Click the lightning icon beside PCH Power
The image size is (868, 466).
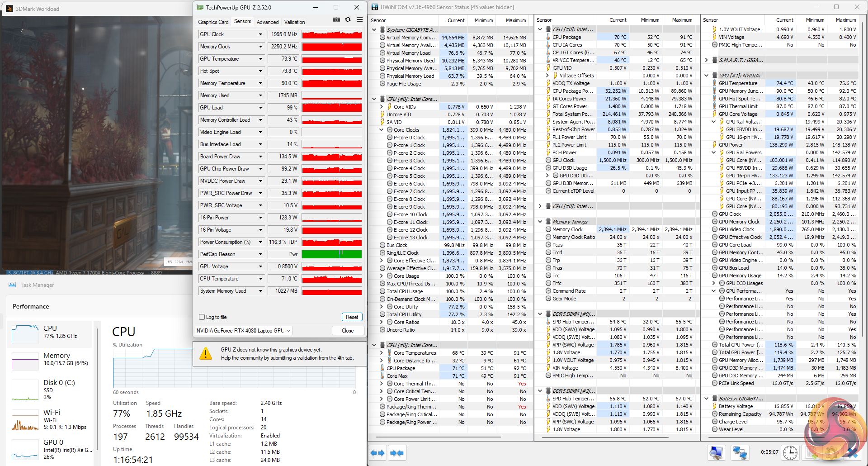(548, 152)
